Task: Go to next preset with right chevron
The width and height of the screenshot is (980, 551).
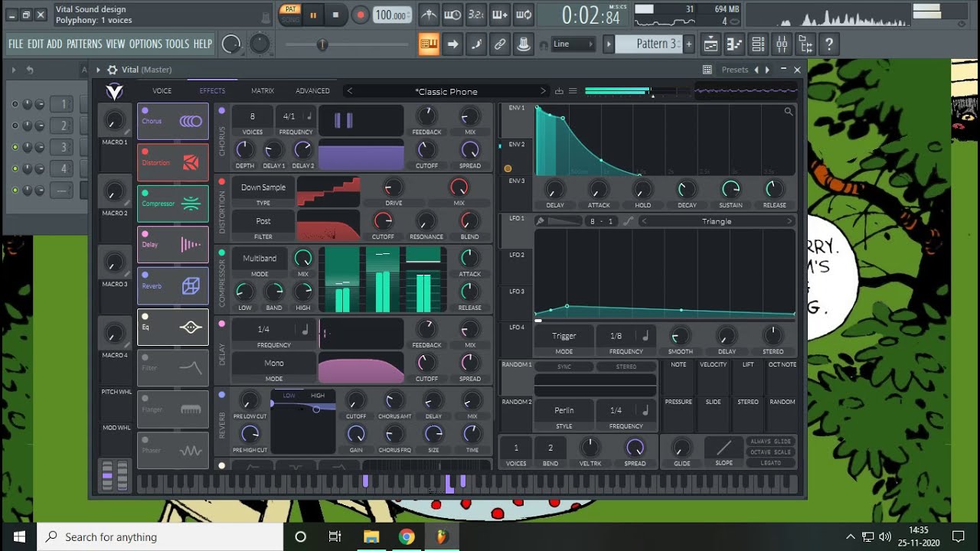Action: (x=543, y=91)
